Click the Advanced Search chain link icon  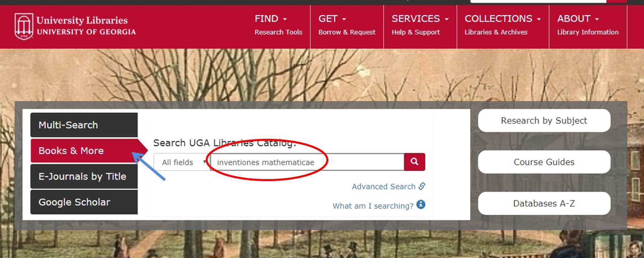(x=422, y=186)
